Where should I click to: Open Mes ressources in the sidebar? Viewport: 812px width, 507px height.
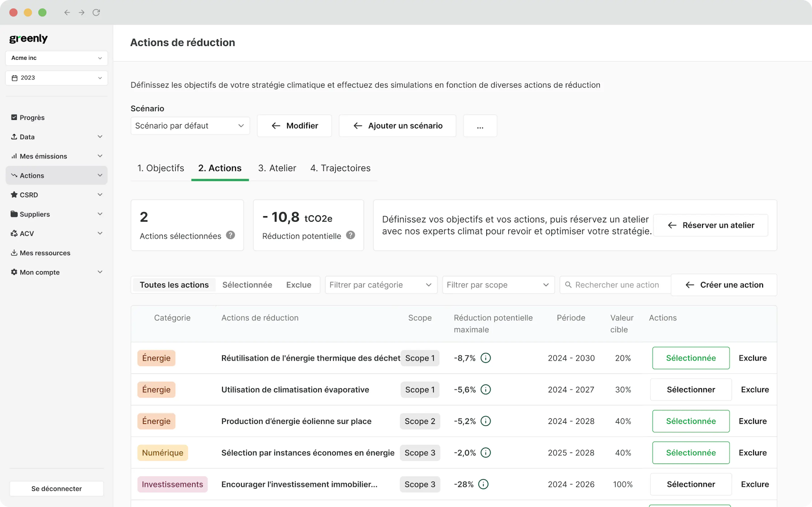tap(56, 253)
